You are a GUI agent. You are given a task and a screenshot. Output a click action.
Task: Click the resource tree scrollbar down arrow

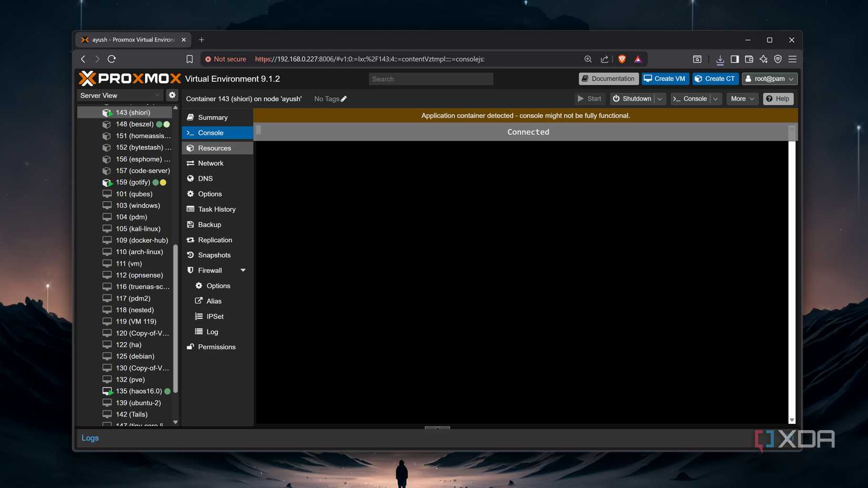point(176,422)
